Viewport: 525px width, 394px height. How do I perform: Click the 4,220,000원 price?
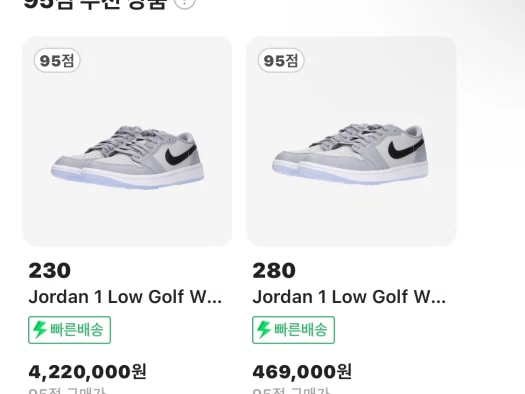[x=87, y=372]
